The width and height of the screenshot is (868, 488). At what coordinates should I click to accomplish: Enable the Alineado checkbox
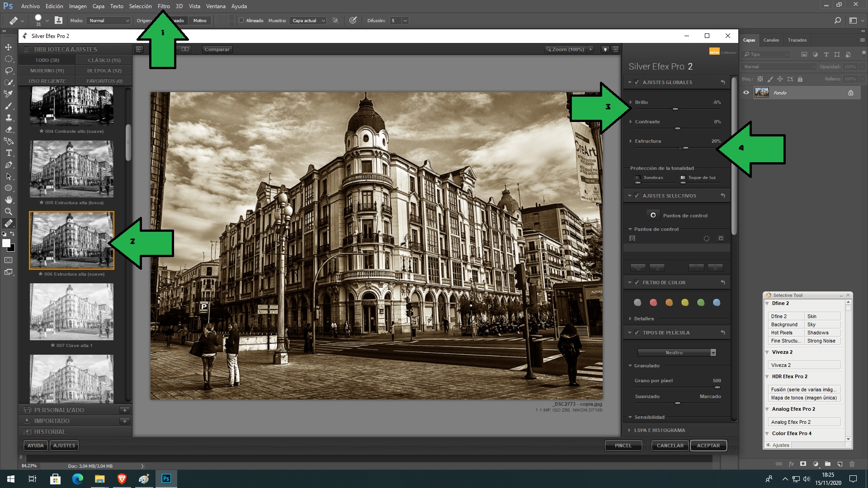[241, 20]
